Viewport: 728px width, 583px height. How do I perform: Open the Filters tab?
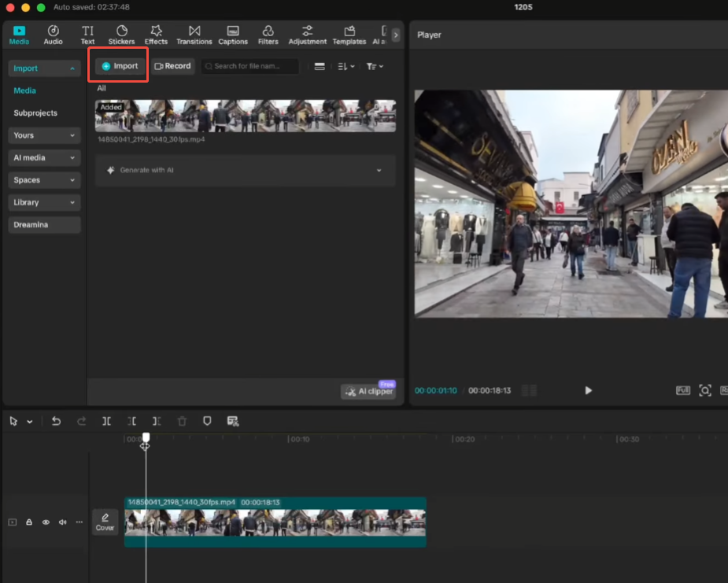click(268, 35)
